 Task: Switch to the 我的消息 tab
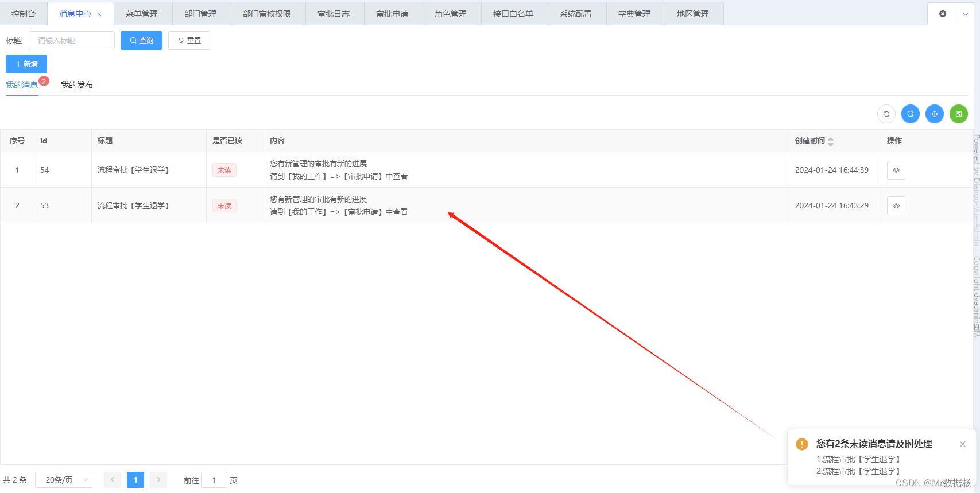pyautogui.click(x=22, y=85)
